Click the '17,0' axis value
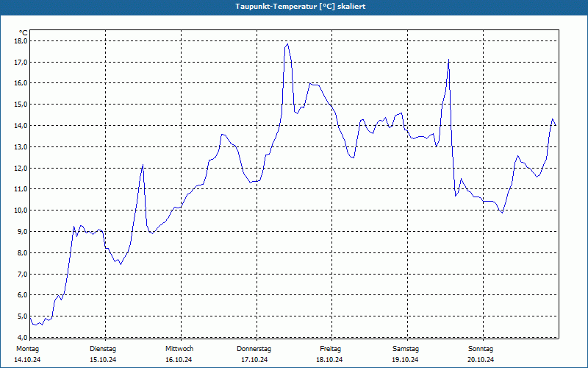The height and width of the screenshot is (368, 588). pos(21,62)
